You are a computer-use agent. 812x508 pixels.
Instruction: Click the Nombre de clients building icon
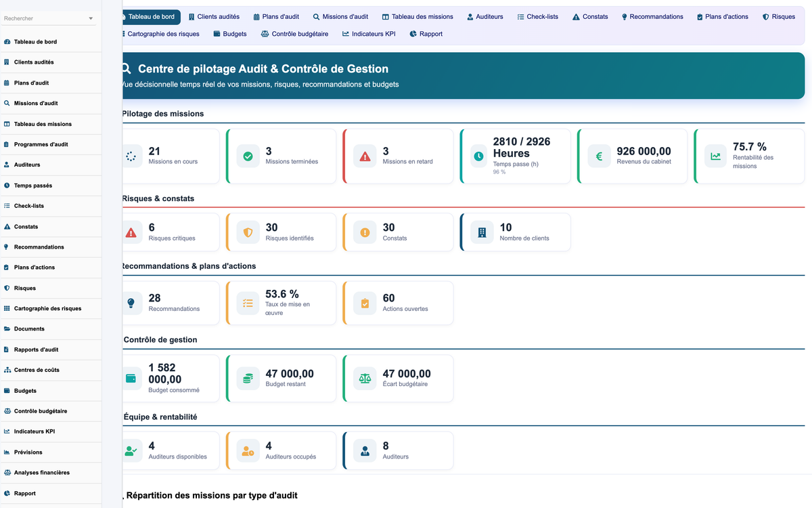pos(482,232)
